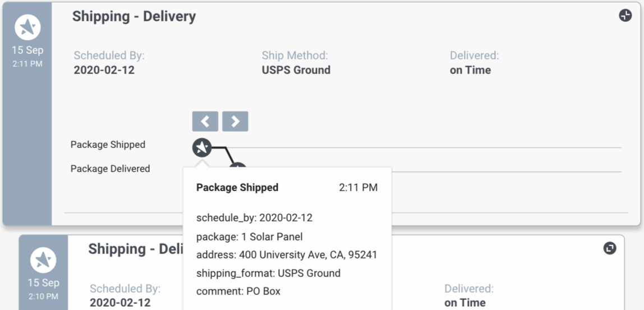Viewport: 644px width, 310px height.
Task: Click the Package Shipped row label
Action: point(108,145)
